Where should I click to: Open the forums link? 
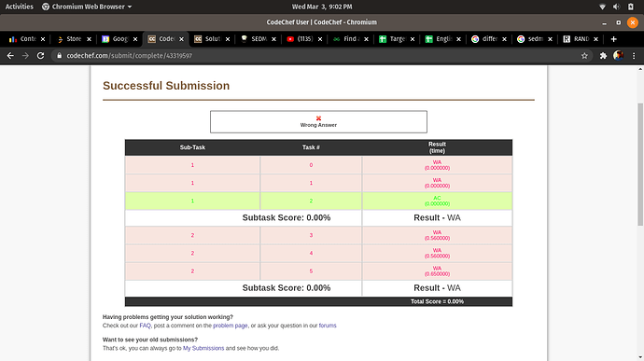(328, 326)
